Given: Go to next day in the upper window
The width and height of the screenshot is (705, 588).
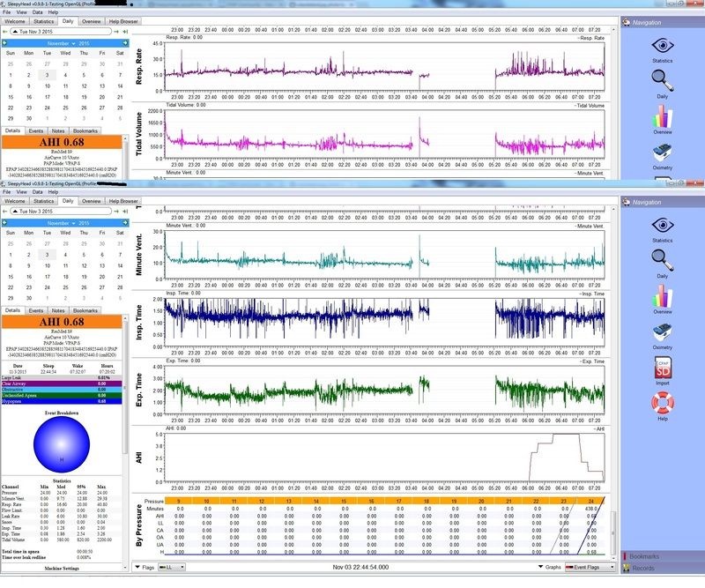Looking at the screenshot, I should 116,32.
